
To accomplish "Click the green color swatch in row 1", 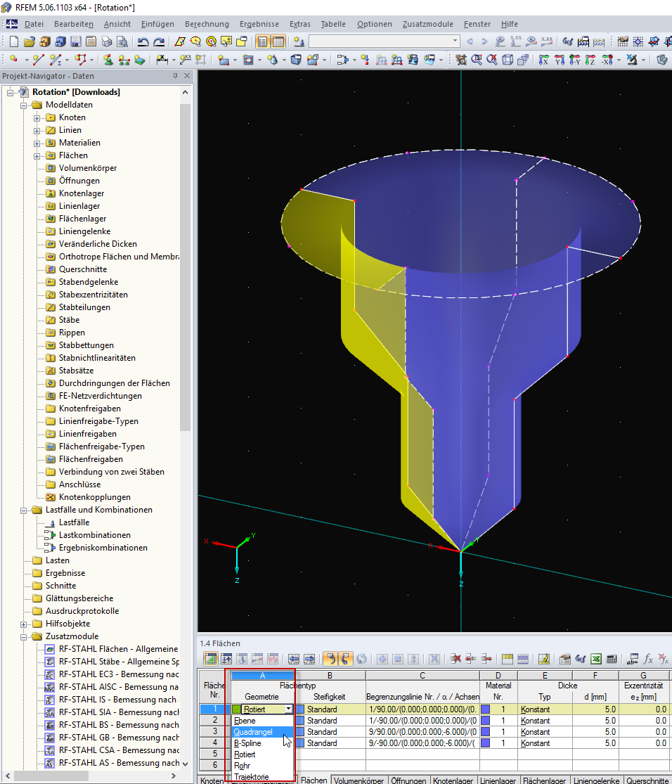I will 236,709.
